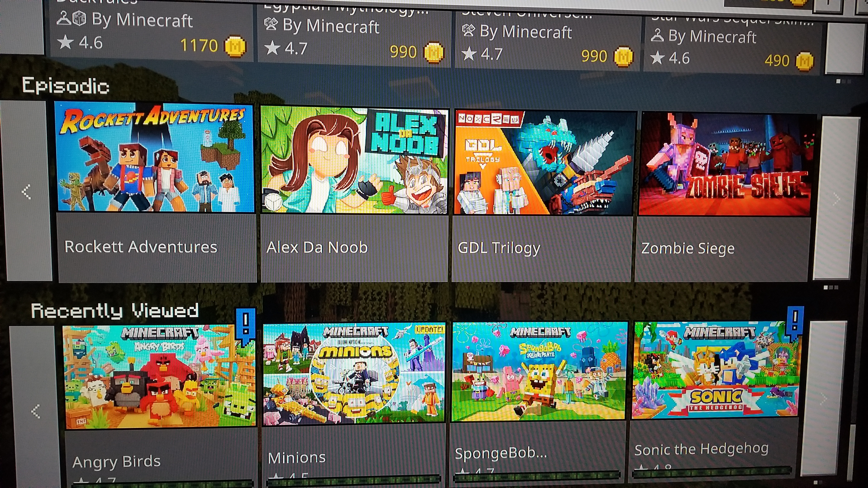Click the star rating 4.7 on Steven Universe

coord(482,54)
